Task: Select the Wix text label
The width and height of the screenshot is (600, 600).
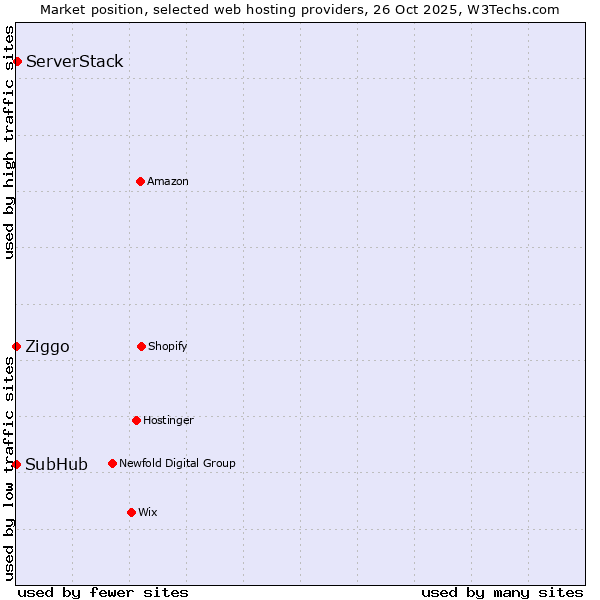Action: point(148,512)
